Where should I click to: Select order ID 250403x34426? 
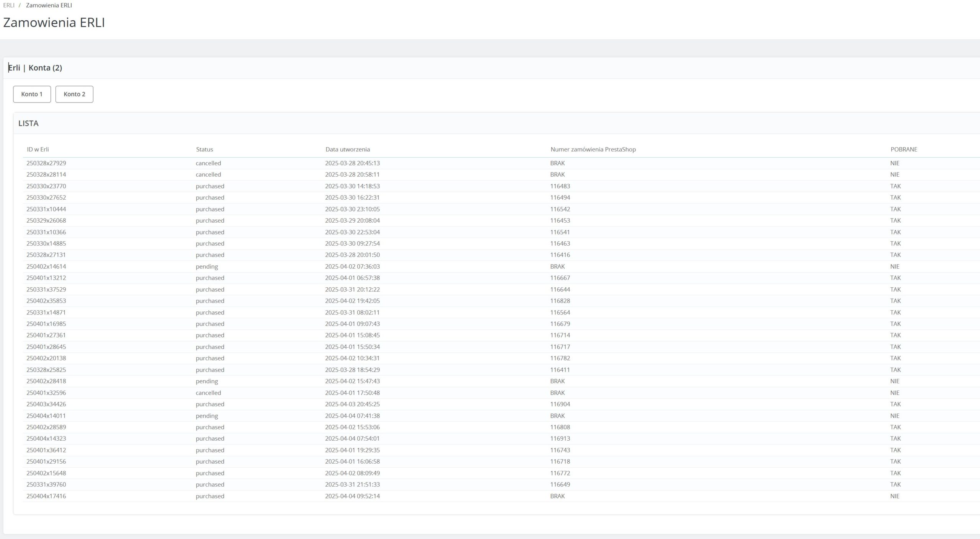(46, 404)
